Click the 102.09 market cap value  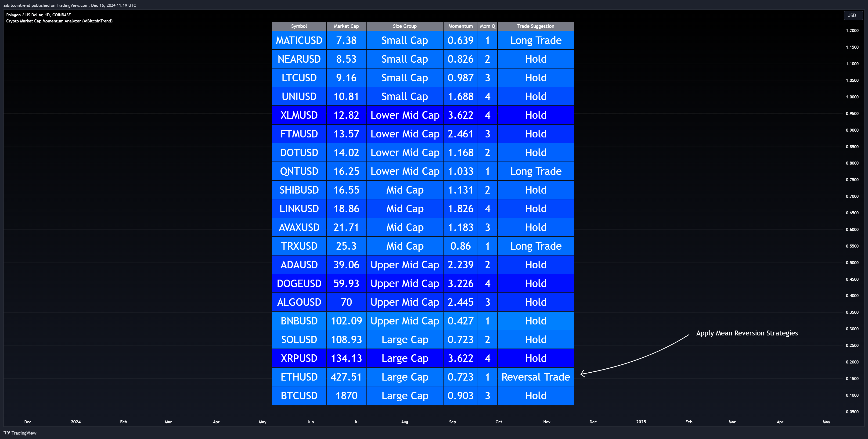(x=346, y=321)
